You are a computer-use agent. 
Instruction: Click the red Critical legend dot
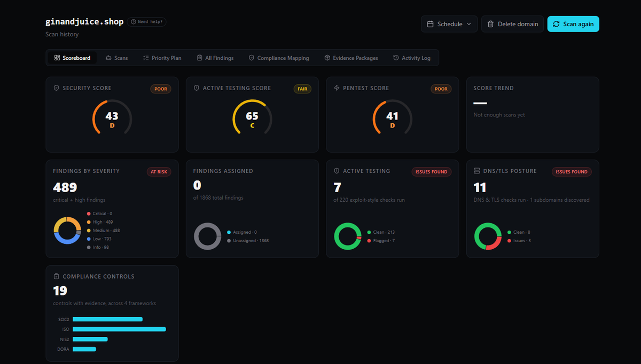coord(89,213)
